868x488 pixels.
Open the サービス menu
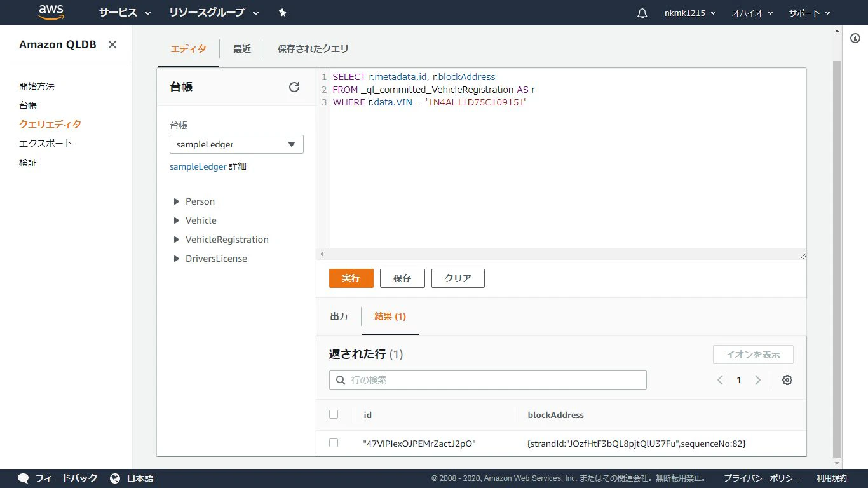[x=125, y=13]
